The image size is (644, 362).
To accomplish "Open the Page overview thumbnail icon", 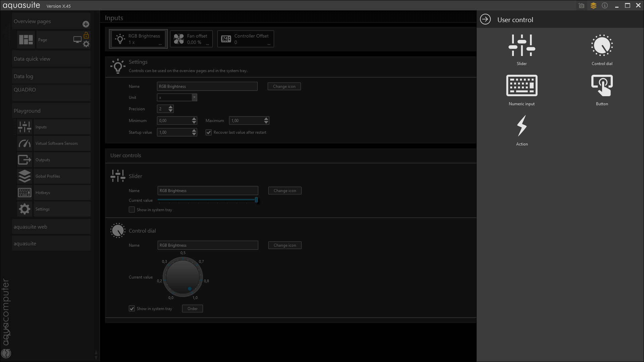I will pos(26,40).
